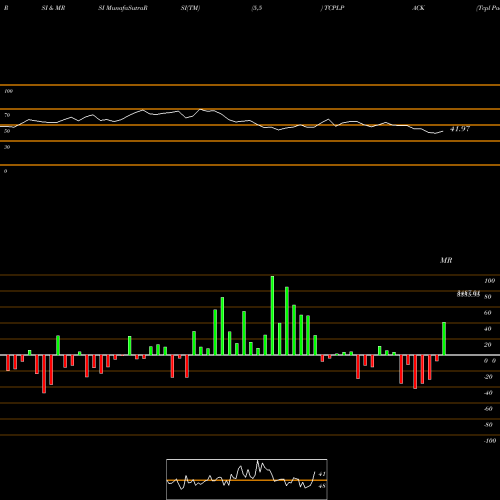Click the MR panel title label
The image size is (500, 500).
pos(446,260)
